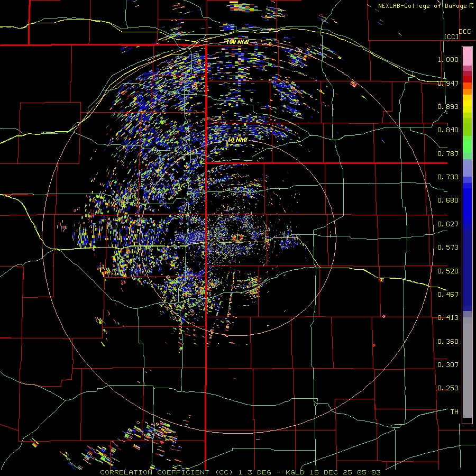
Task: Click the TH threshold label
Action: [x=454, y=412]
